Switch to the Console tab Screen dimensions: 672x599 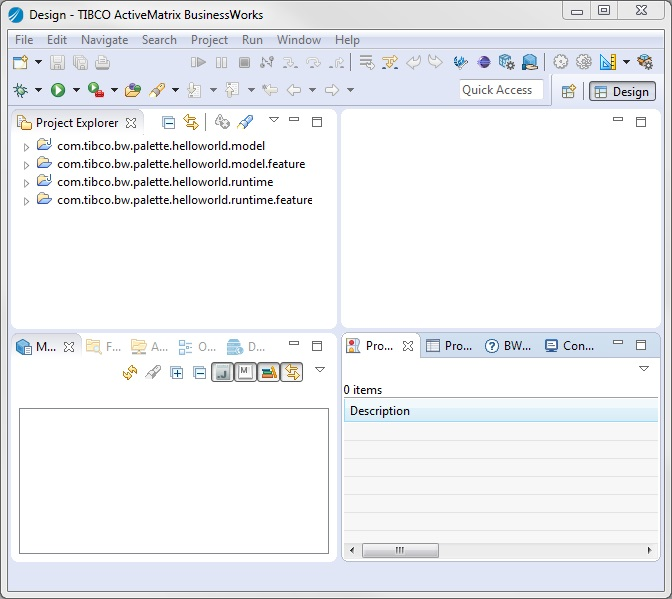tap(570, 346)
